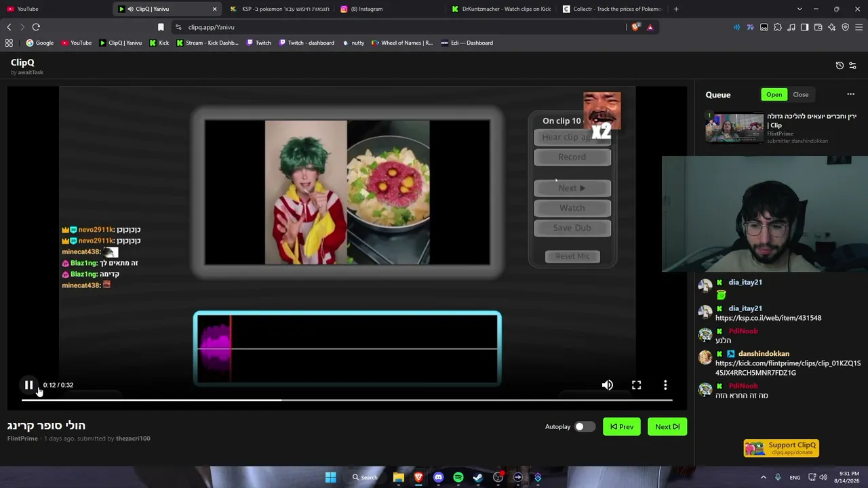Open the Stream - Kick Dashboard bookmark
Viewport: 868px width, 488px height.
pos(207,43)
